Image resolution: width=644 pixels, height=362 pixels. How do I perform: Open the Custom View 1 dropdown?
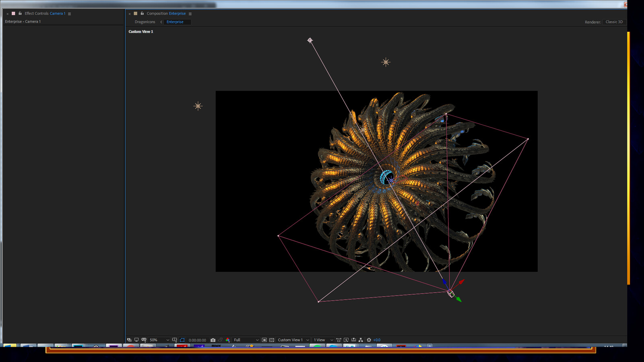point(293,340)
